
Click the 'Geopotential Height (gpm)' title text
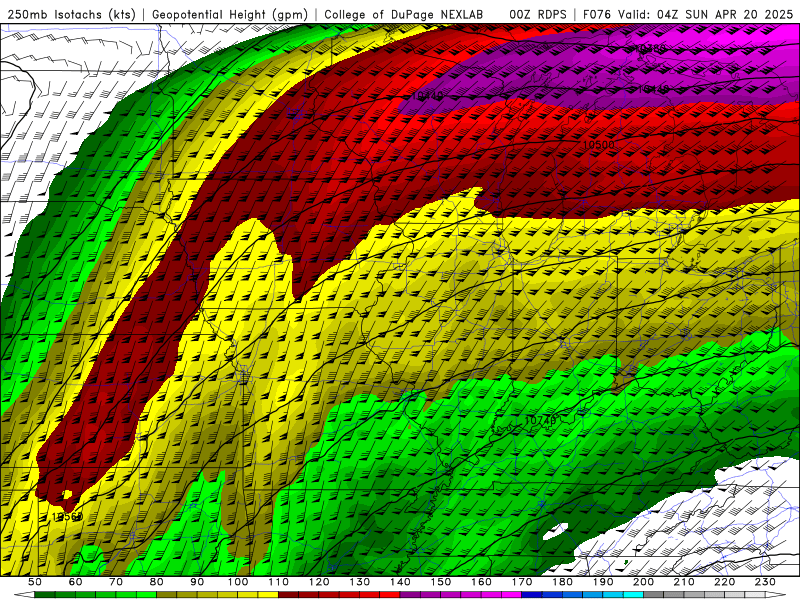pos(230,15)
